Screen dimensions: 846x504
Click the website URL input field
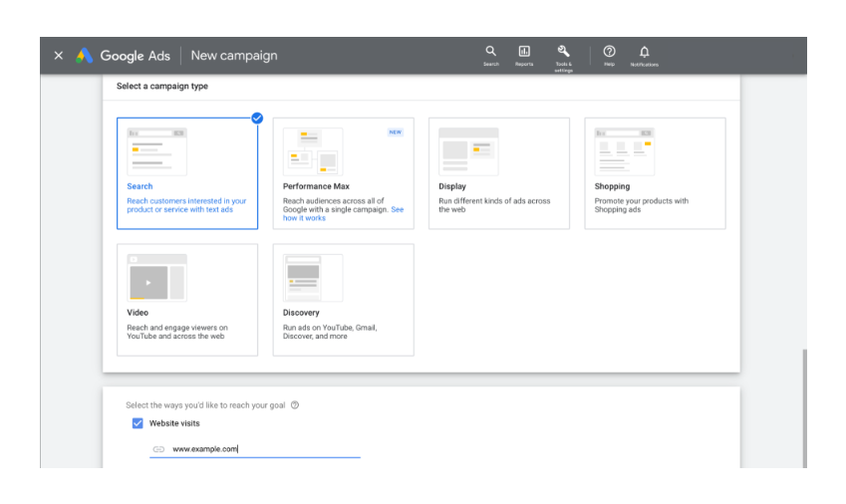point(255,449)
